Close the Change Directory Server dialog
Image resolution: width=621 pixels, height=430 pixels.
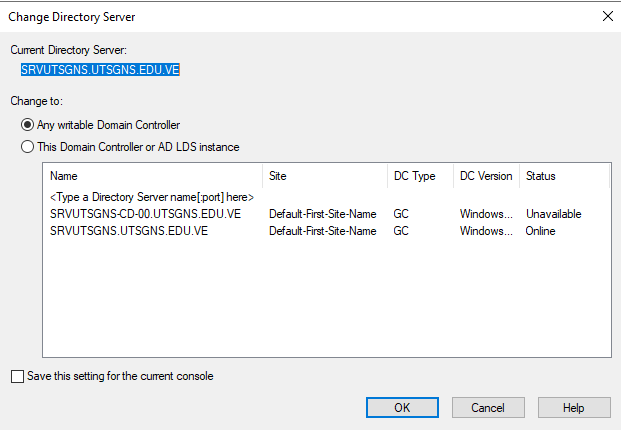pos(608,16)
